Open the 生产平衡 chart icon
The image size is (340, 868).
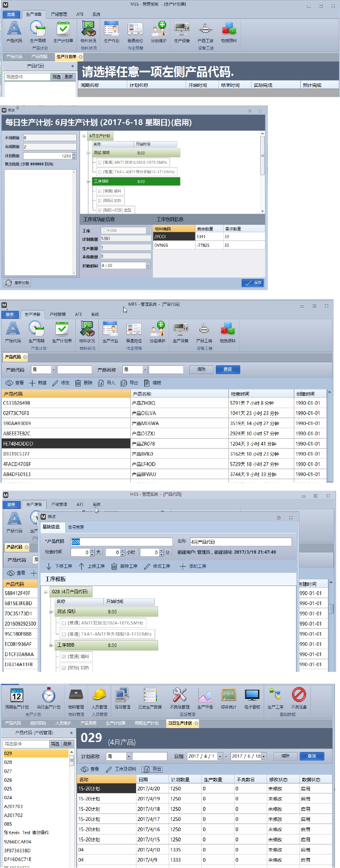204,697
